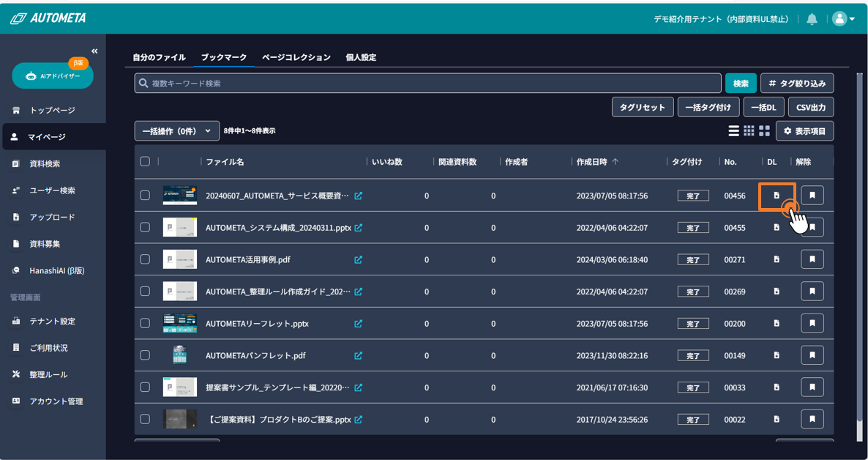Check the box for AUTOMETAリーフレット.pptx
The width and height of the screenshot is (868, 460).
145,323
